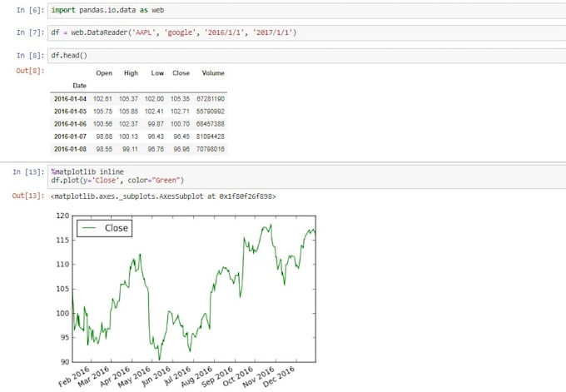Viewport: 566px width, 392px height.
Task: Click the Volume column header
Action: 213,73
